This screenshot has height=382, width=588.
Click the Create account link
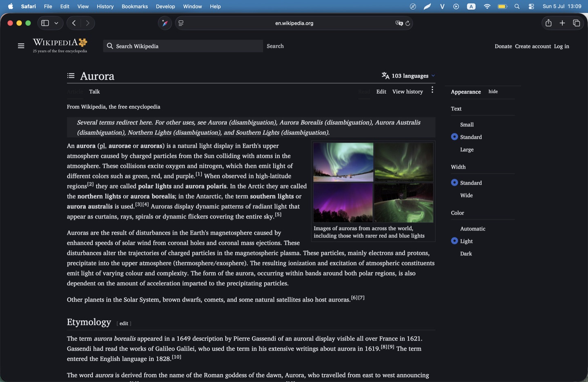coord(533,46)
